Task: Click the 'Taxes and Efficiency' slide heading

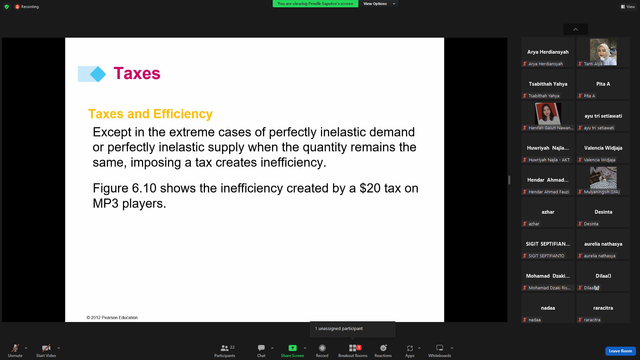Action: tap(150, 113)
